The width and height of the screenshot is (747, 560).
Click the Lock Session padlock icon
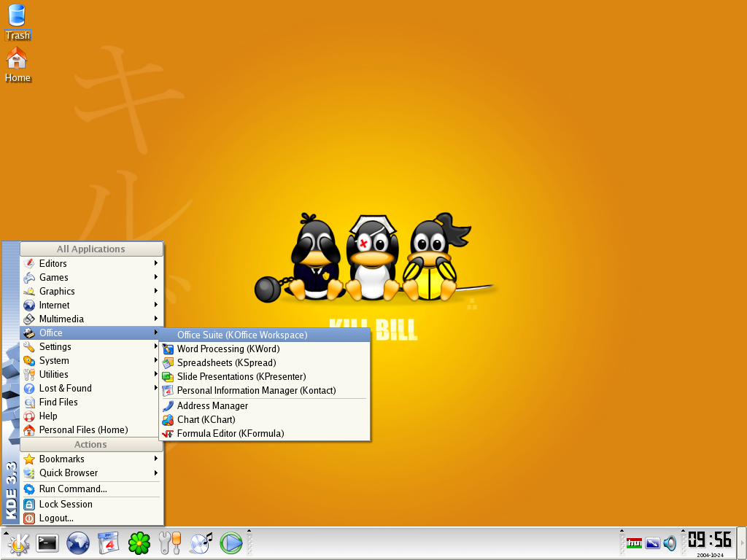29,505
